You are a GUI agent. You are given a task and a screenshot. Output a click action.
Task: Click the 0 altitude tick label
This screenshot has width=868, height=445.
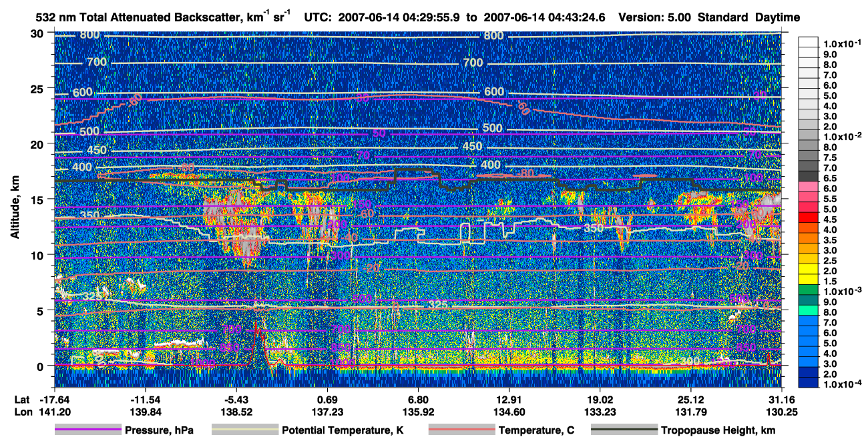click(41, 366)
